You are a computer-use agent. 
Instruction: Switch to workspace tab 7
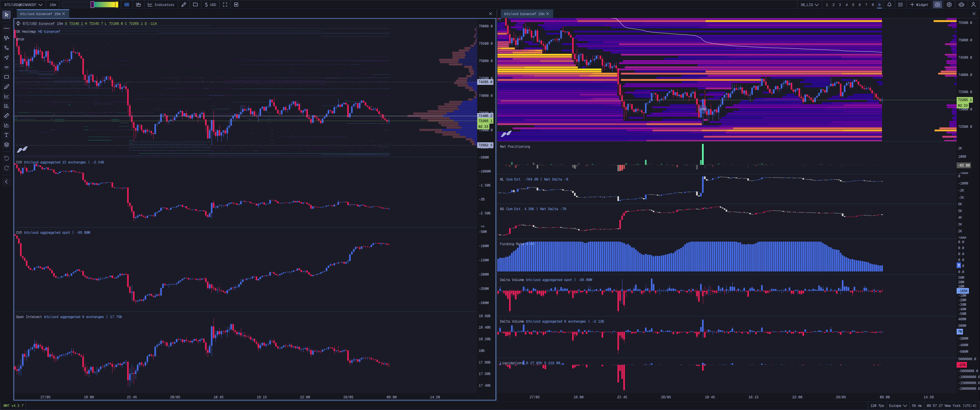[x=866, y=5]
